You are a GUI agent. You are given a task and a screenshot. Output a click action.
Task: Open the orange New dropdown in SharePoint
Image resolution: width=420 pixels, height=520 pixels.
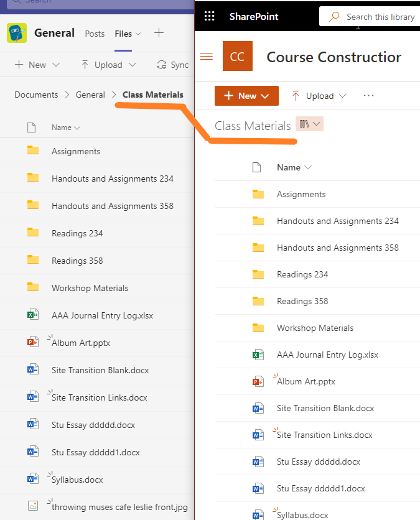246,96
